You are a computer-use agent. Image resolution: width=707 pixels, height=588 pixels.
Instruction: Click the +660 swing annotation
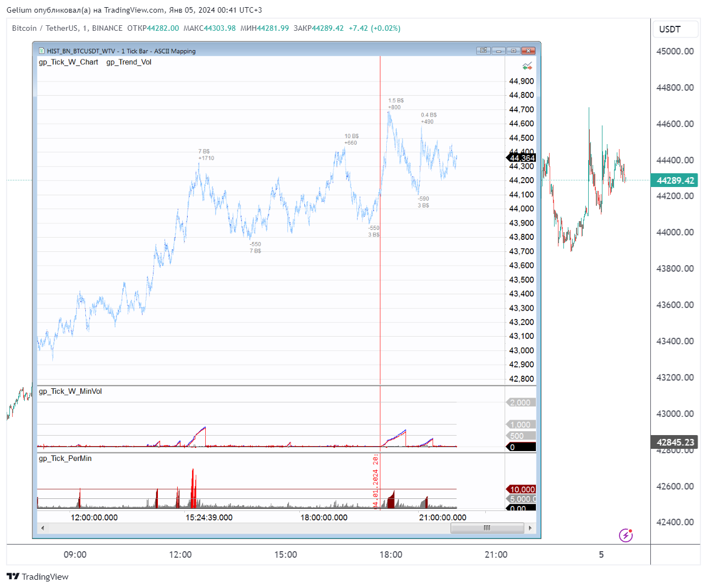350,143
